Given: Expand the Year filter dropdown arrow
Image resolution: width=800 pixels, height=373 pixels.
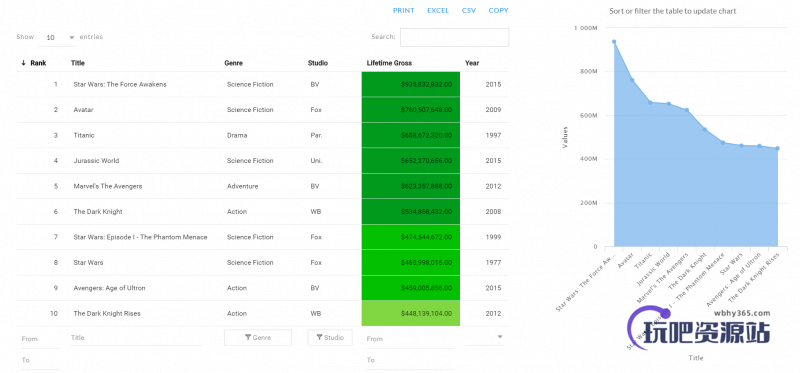Looking at the screenshot, I should [x=499, y=337].
